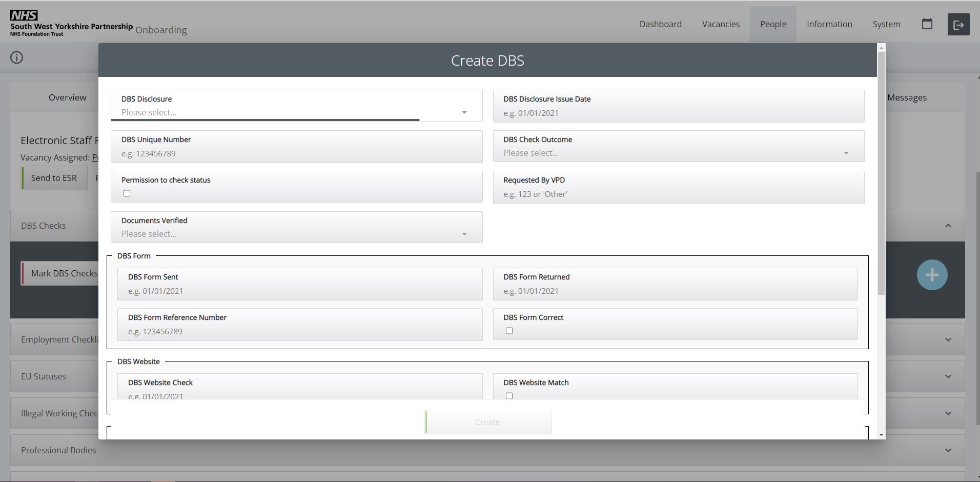Click the calendar icon in header

coord(927,24)
